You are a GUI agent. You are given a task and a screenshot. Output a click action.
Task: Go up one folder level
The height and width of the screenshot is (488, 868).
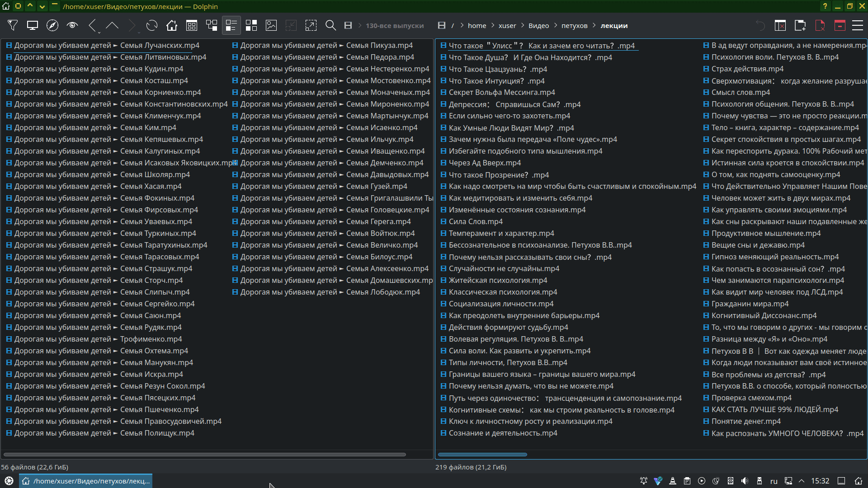point(112,26)
